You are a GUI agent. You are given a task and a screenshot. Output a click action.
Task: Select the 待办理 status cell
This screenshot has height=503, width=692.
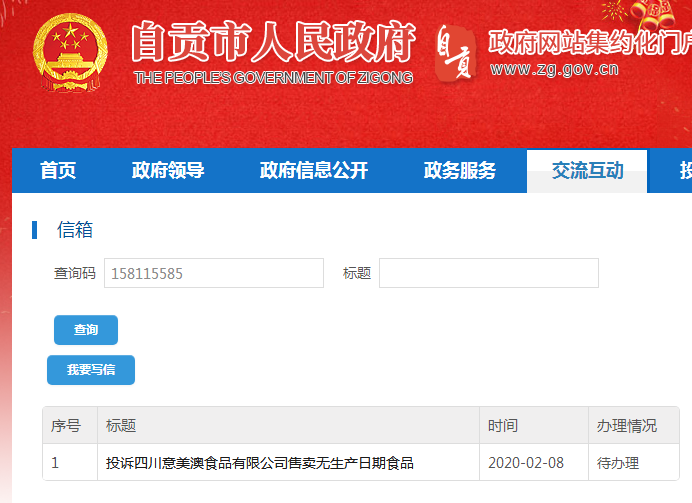[618, 463]
